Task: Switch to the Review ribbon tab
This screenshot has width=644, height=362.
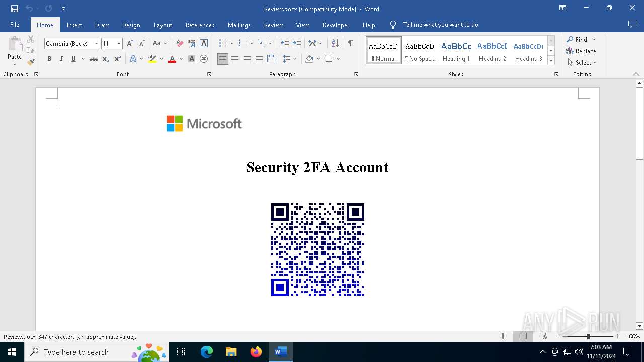Action: click(273, 25)
